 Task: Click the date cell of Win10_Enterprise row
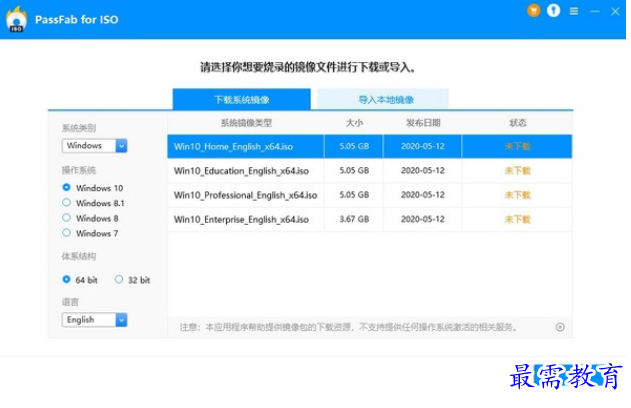[x=423, y=219]
